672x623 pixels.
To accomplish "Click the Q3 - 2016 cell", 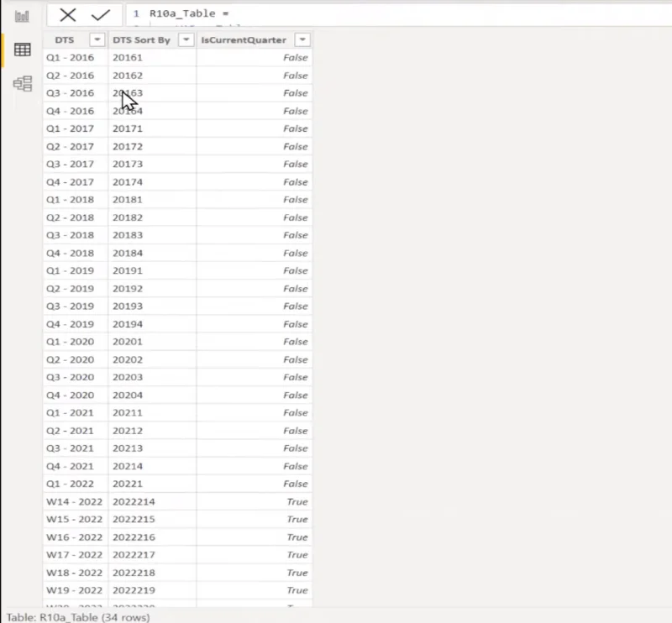I will (76, 93).
